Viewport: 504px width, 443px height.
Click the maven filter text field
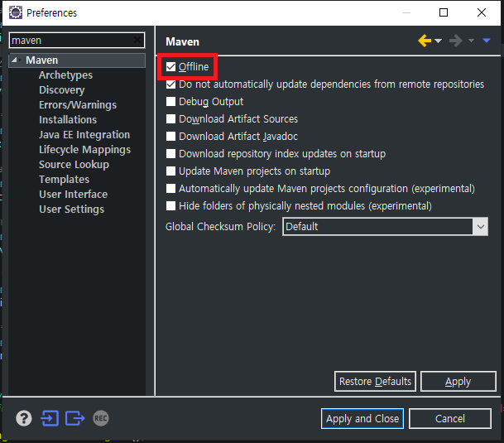pos(77,41)
